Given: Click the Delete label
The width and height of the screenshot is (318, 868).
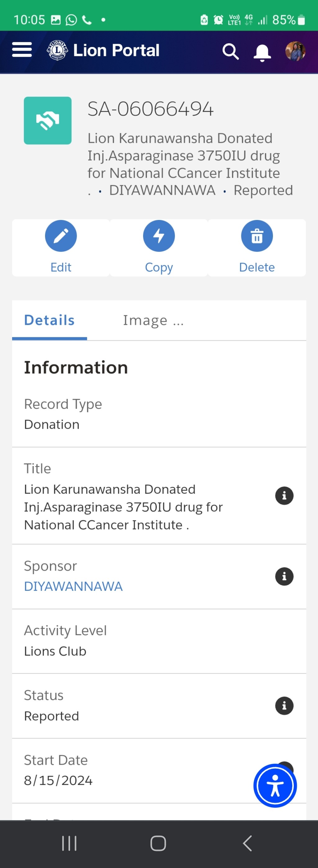Looking at the screenshot, I should (x=257, y=267).
